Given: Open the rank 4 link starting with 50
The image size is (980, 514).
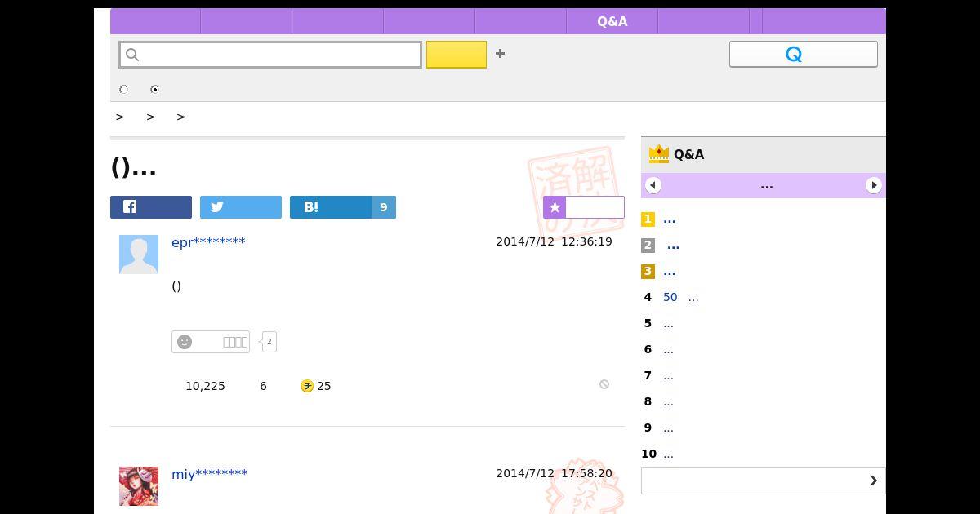Looking at the screenshot, I should 681,298.
